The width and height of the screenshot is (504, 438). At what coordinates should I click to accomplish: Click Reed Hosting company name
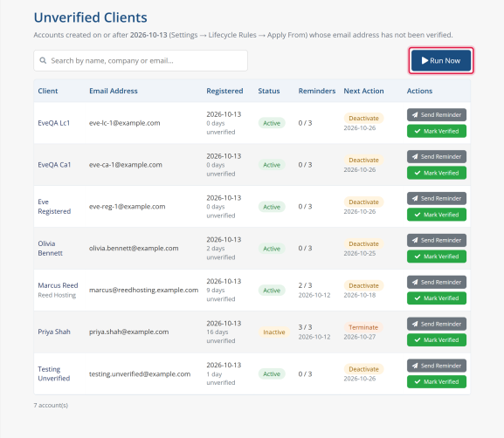pos(57,295)
